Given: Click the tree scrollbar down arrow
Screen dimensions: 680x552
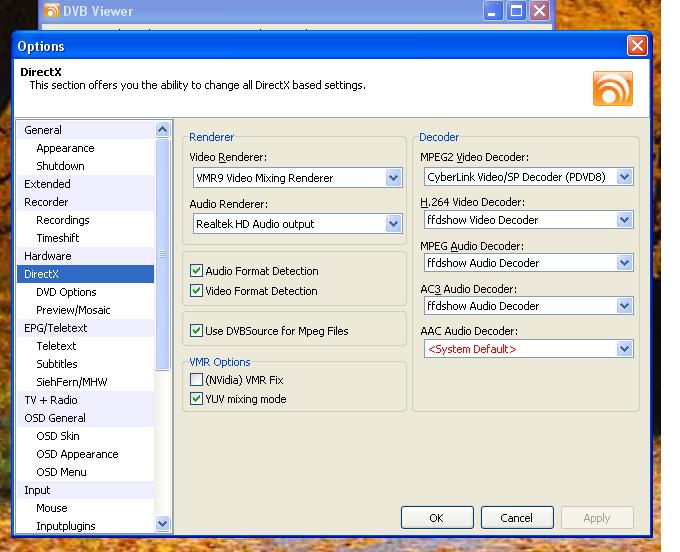Looking at the screenshot, I should coord(163,523).
